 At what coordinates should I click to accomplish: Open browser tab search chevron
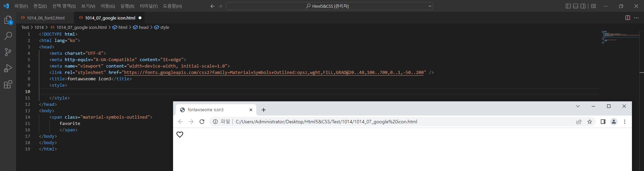[578, 106]
